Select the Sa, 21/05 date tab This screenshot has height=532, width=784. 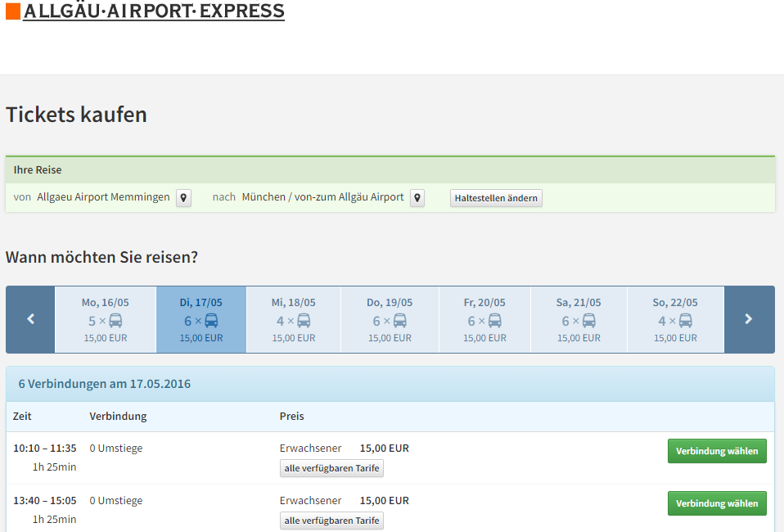coord(579,319)
